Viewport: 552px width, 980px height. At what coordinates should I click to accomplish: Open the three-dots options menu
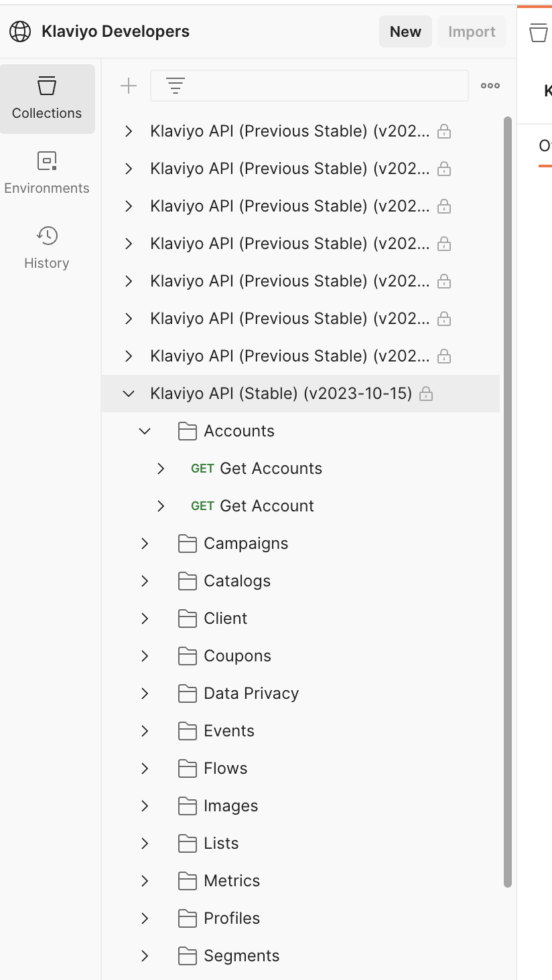(490, 86)
